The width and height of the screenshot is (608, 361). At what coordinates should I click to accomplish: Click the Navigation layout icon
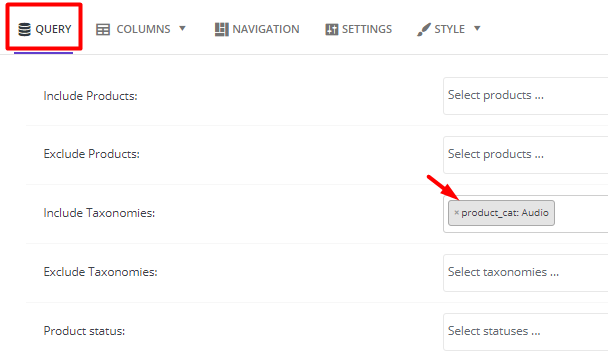[221, 29]
